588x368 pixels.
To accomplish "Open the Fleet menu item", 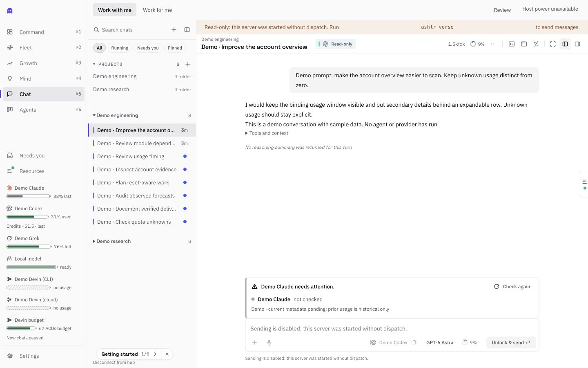I will point(44,47).
